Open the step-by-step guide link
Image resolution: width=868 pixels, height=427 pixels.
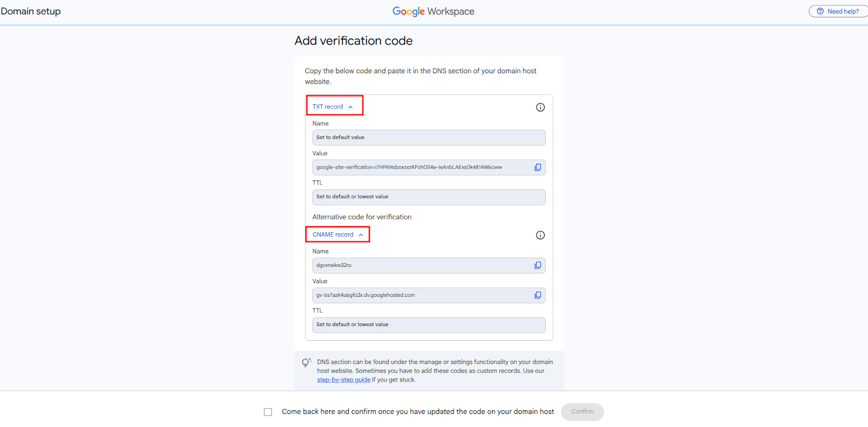(343, 380)
